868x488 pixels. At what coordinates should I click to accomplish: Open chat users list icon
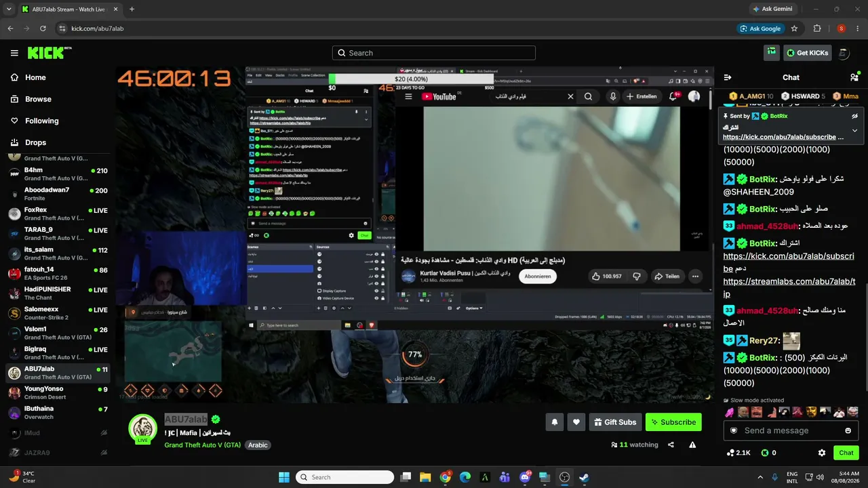854,77
